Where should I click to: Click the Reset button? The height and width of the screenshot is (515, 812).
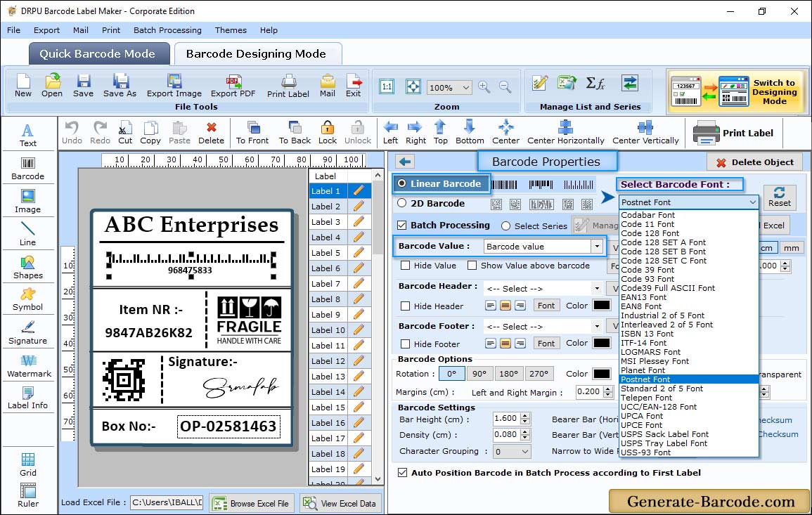780,197
